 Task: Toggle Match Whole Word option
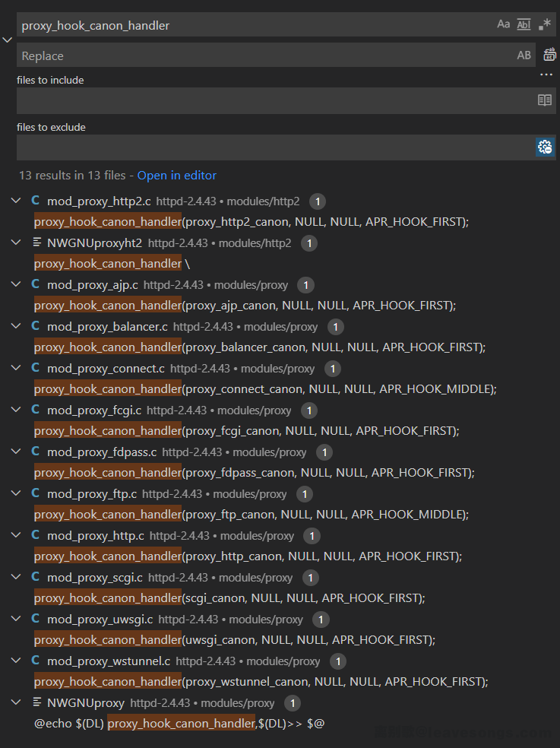pyautogui.click(x=524, y=24)
